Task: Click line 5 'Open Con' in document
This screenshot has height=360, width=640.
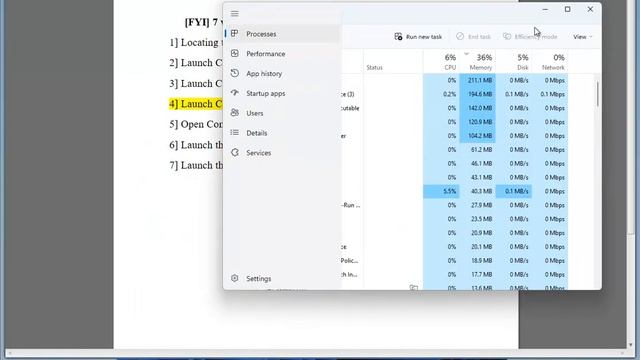Action: point(196,124)
